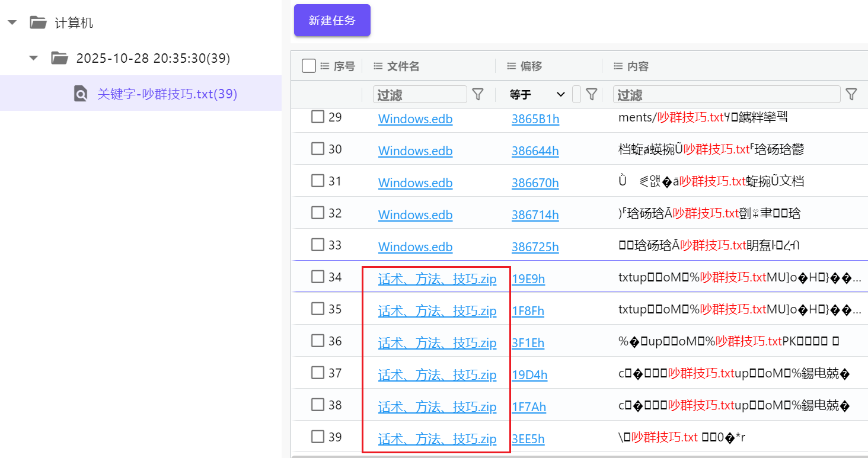The width and height of the screenshot is (868, 458).
Task: Check the checkbox for row 29
Action: click(x=318, y=117)
